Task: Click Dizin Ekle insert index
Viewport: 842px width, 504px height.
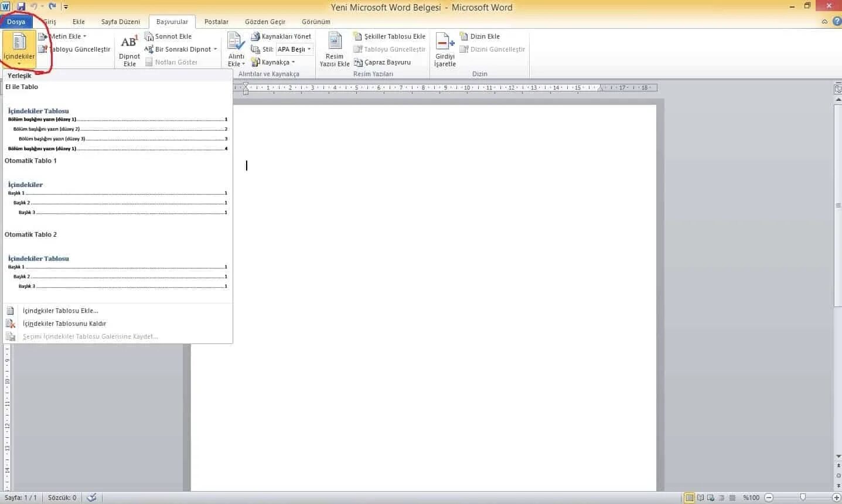Action: click(x=479, y=36)
